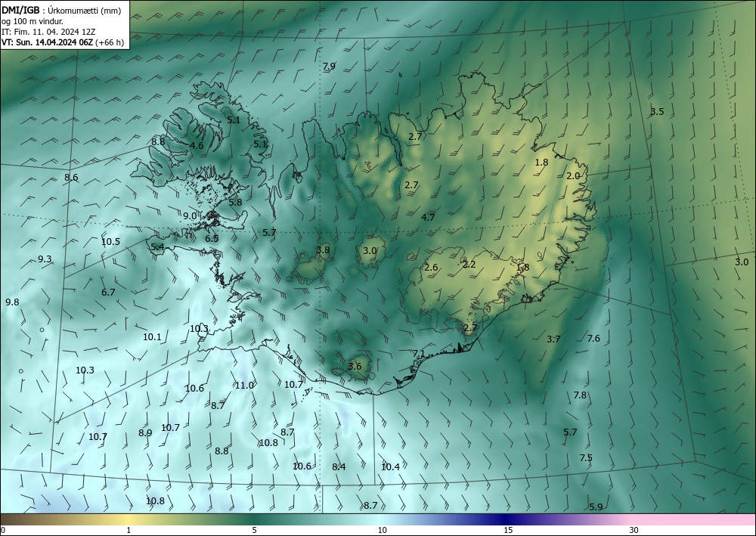
Task: Click the pink end of the color bar
Action: click(x=694, y=519)
